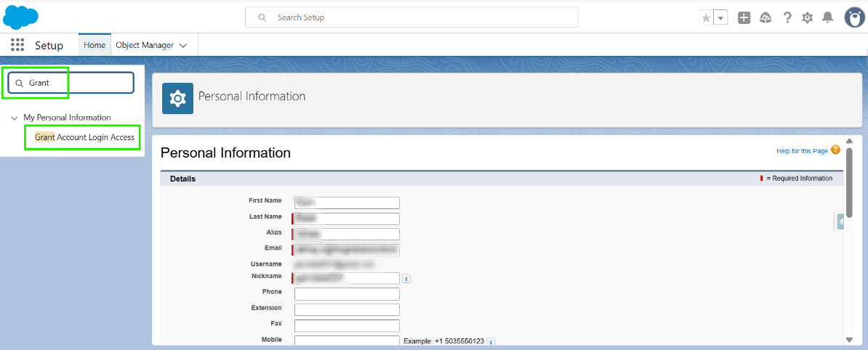
Task: Click the vertical scrollbar thumb
Action: pos(849,183)
